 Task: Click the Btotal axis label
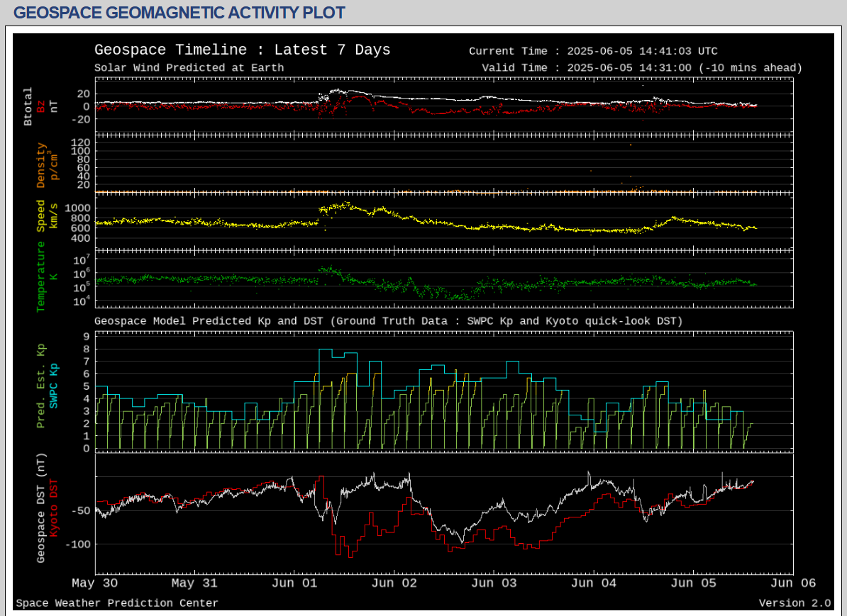28,106
